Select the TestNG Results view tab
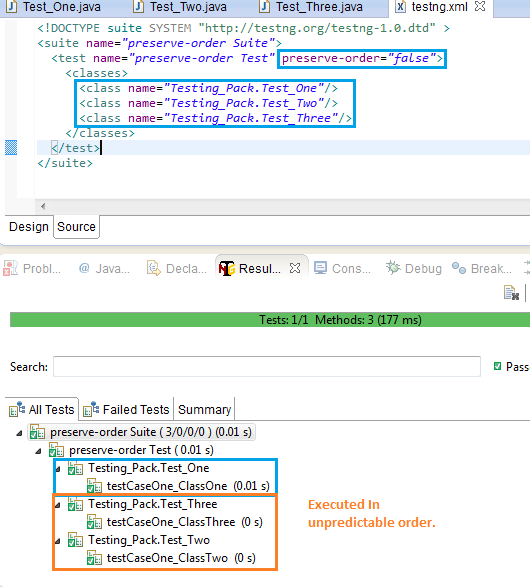The width and height of the screenshot is (530, 587). 260,268
